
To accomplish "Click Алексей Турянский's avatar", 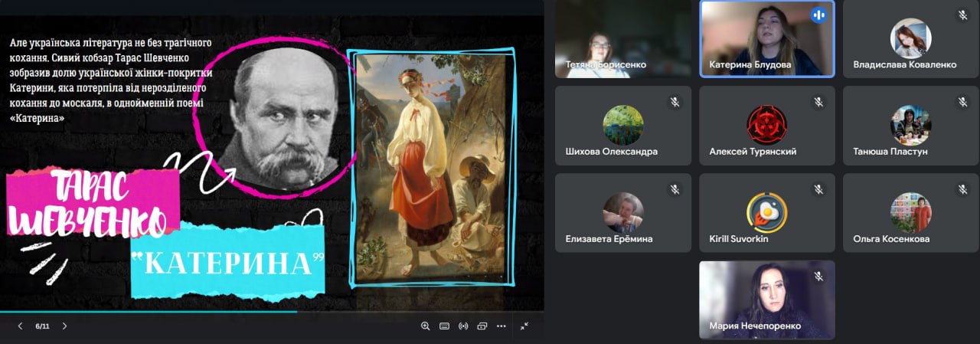I will pos(766,125).
